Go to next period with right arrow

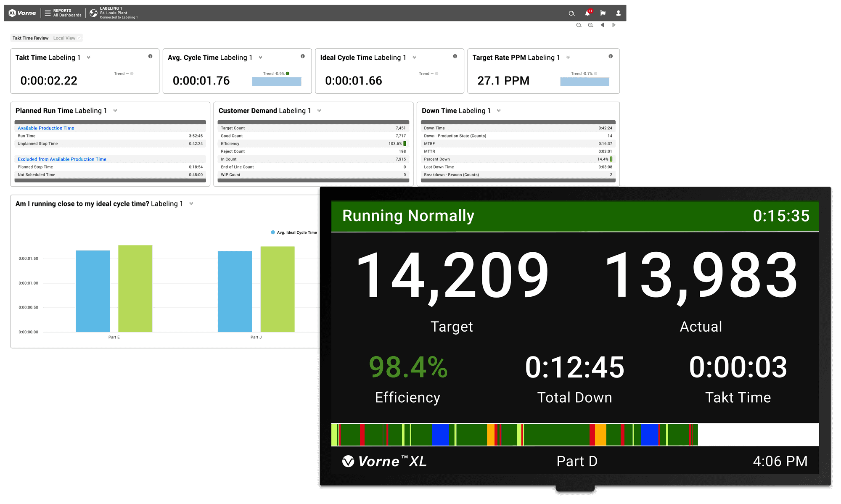(x=614, y=25)
